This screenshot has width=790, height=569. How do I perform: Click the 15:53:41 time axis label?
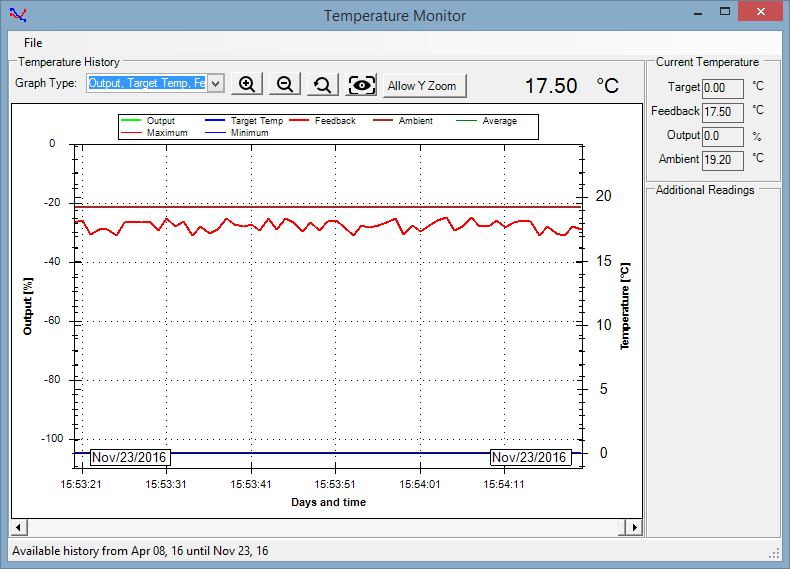[250, 484]
